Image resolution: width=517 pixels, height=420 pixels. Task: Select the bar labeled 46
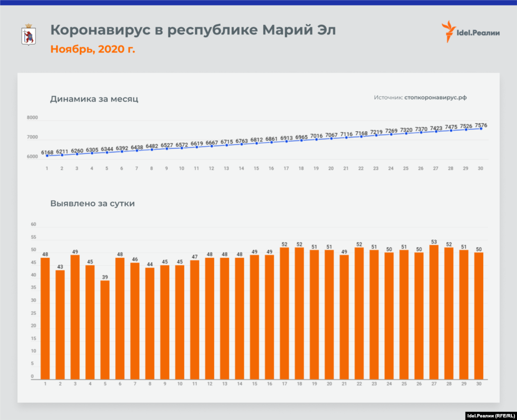135,321
